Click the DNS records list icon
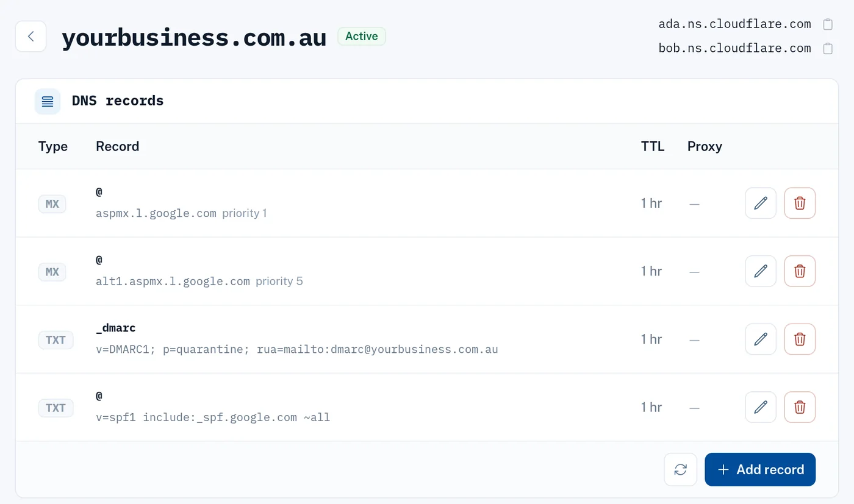The width and height of the screenshot is (854, 504). point(48,101)
